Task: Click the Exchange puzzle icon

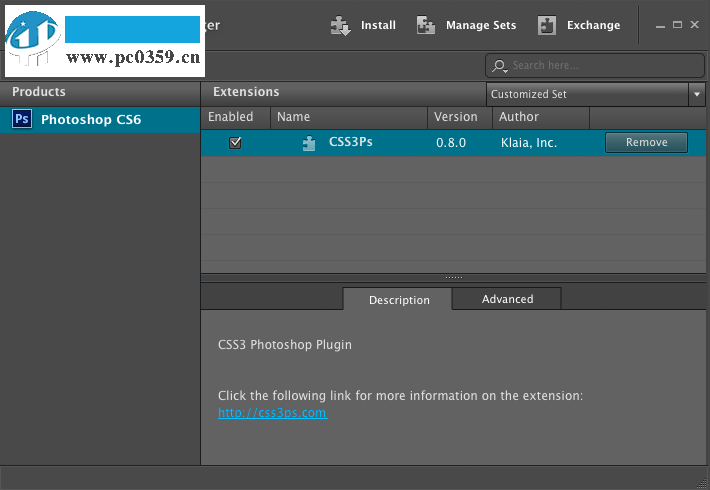Action: click(x=547, y=25)
